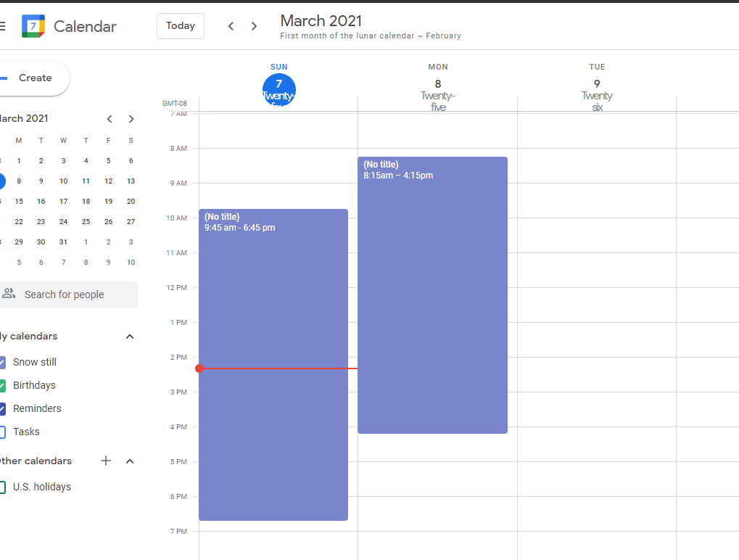Collapse the Other calendars section
The width and height of the screenshot is (739, 560).
[x=130, y=461]
